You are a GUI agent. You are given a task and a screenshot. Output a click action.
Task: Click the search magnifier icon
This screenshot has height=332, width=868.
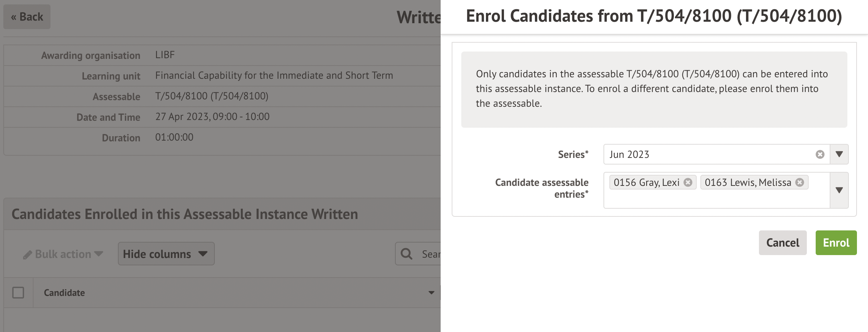pyautogui.click(x=406, y=254)
